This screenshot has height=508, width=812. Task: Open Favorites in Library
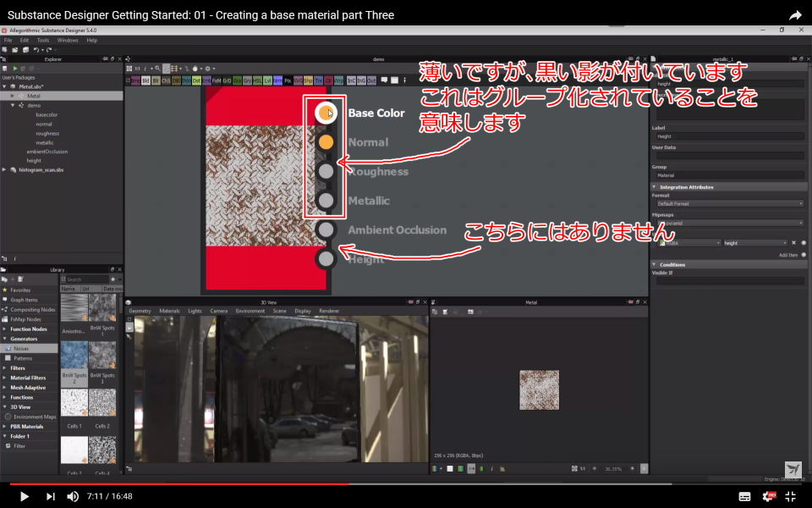[20, 290]
